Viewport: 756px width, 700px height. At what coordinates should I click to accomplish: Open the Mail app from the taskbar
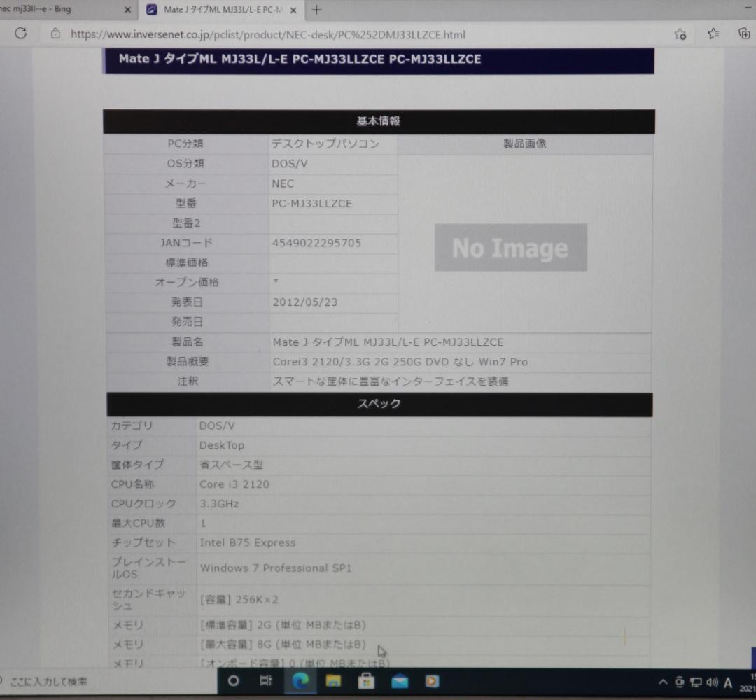(x=399, y=680)
